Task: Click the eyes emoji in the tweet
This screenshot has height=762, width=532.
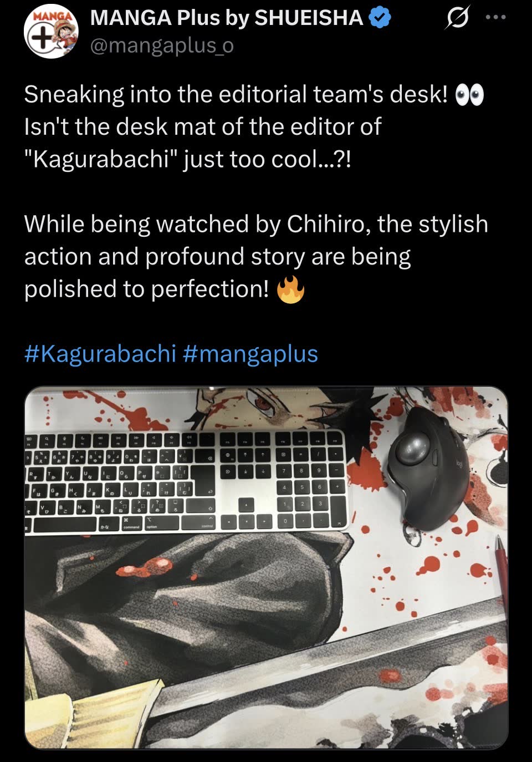Action: pyautogui.click(x=469, y=95)
